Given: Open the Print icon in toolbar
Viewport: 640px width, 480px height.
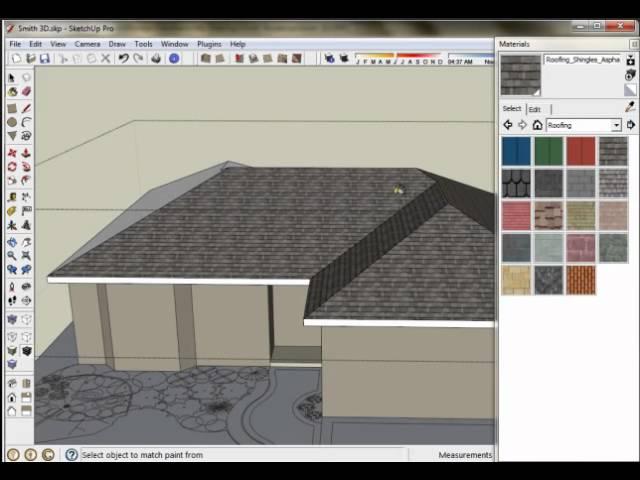Looking at the screenshot, I should pyautogui.click(x=156, y=58).
